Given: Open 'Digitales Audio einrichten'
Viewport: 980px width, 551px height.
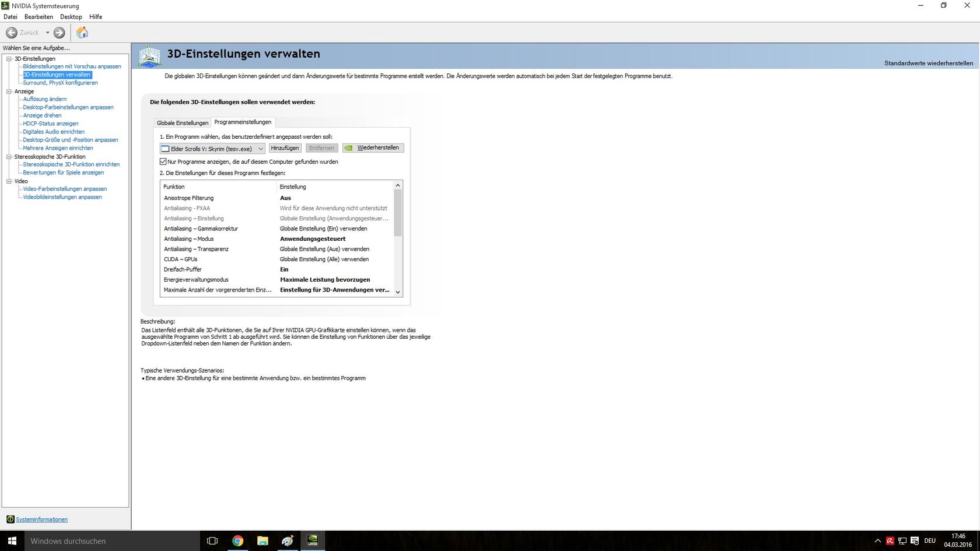Looking at the screenshot, I should (54, 132).
